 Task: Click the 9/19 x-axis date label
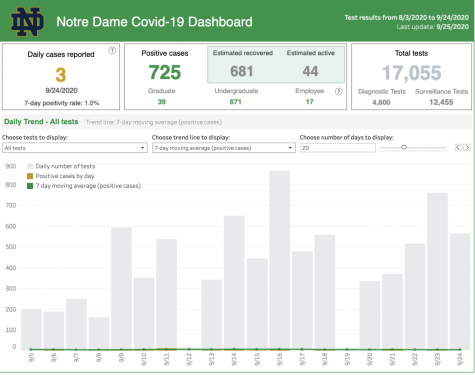click(347, 360)
